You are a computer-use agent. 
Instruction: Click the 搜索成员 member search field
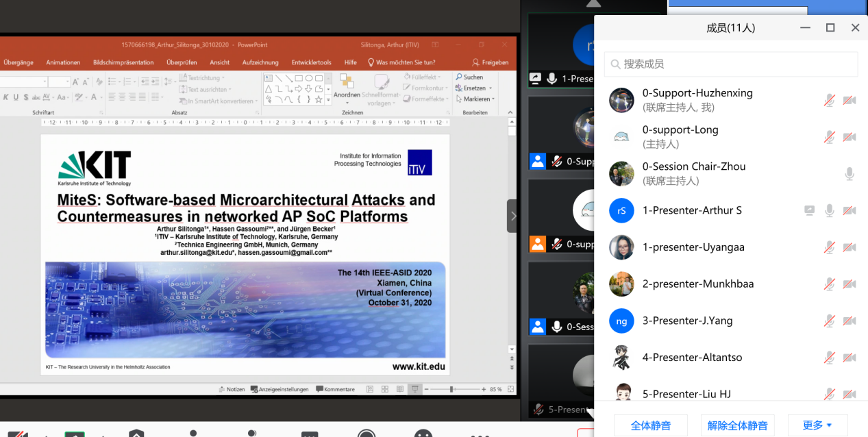tap(730, 64)
